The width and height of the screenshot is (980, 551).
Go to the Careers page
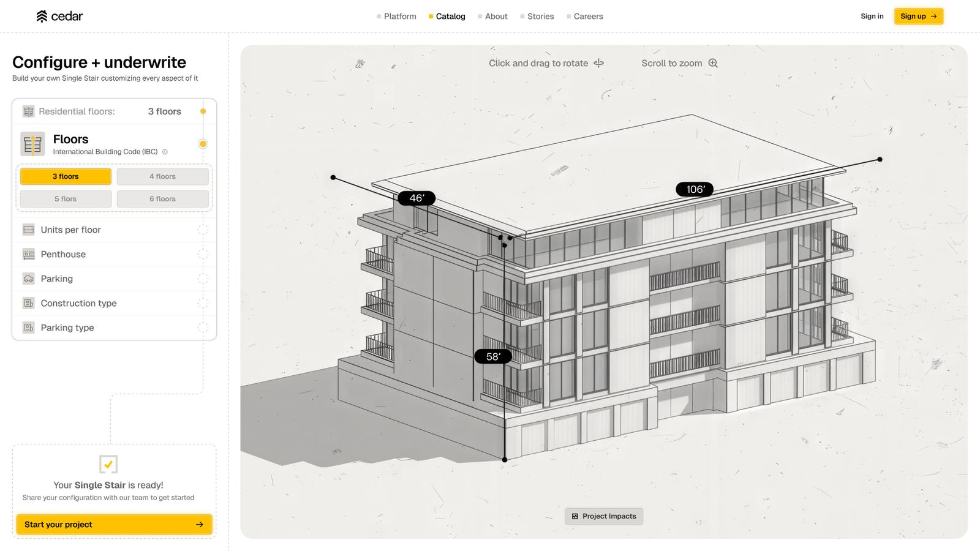pos(588,17)
